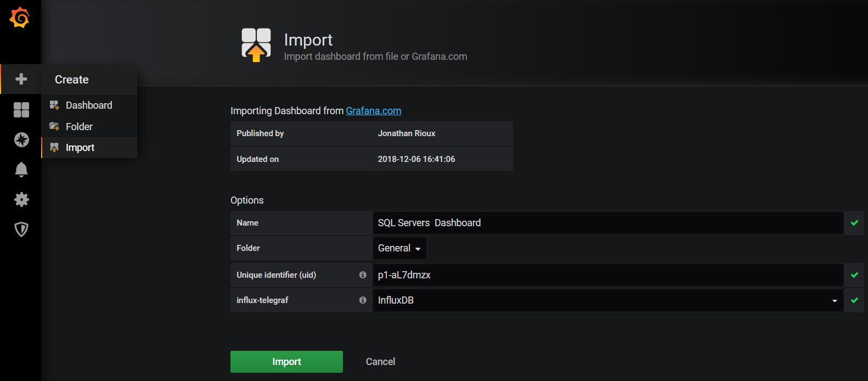Click the green Import button

tap(286, 362)
